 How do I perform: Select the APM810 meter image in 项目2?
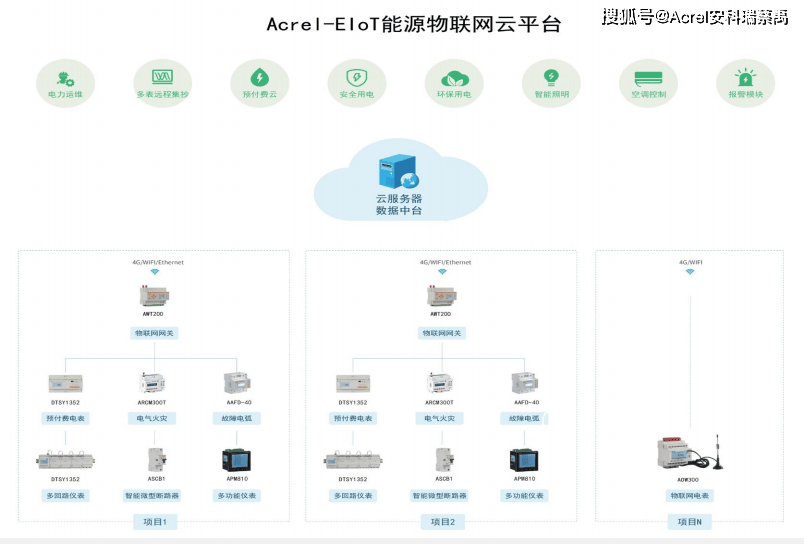(x=524, y=460)
